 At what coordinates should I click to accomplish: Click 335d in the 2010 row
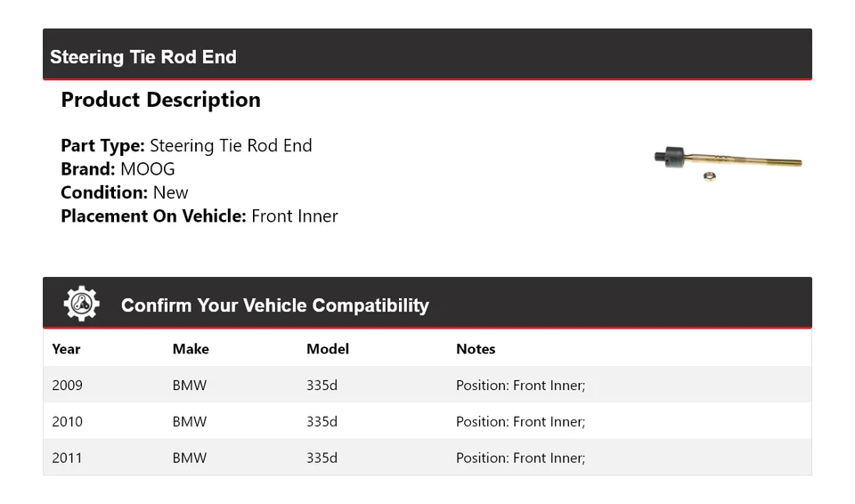pos(322,422)
